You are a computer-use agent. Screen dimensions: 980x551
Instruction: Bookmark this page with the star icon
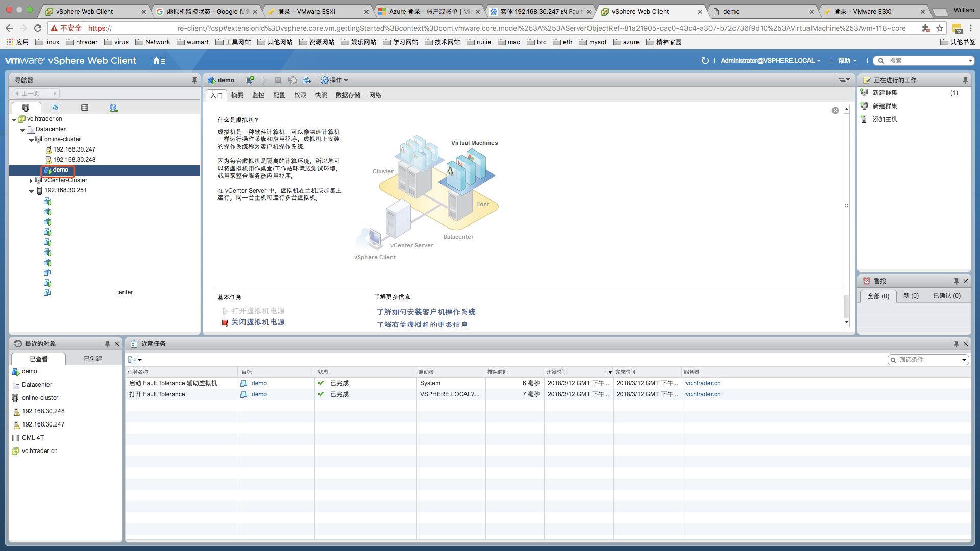(940, 28)
